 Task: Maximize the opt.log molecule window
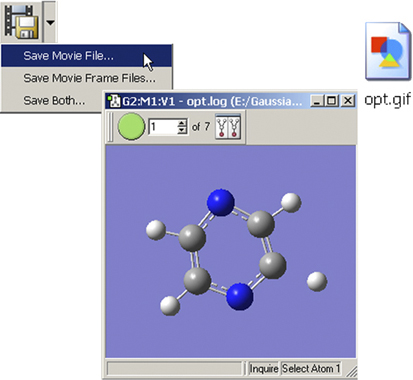(x=332, y=101)
